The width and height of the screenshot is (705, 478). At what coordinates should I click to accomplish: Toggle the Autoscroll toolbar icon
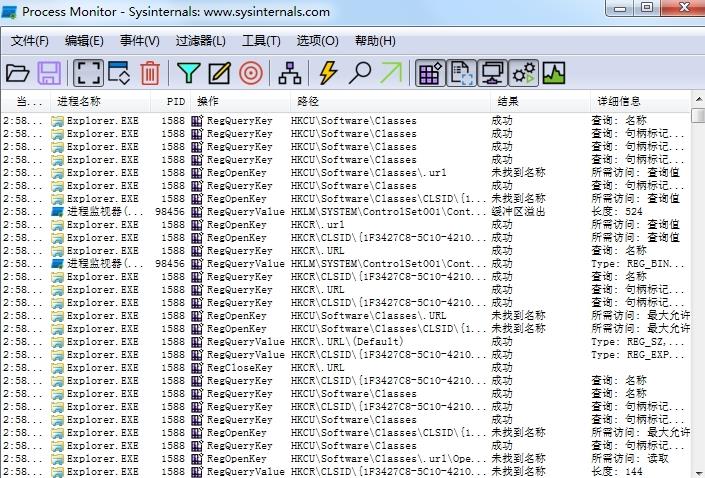[119, 73]
